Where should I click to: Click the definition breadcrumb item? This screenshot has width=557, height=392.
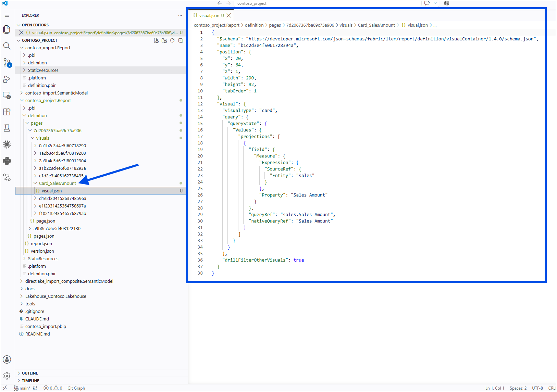[x=254, y=25]
